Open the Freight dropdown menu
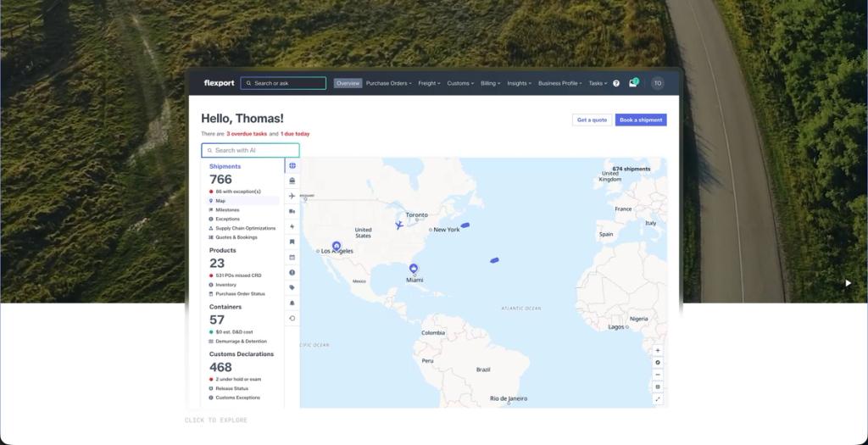868x445 pixels. pos(429,84)
